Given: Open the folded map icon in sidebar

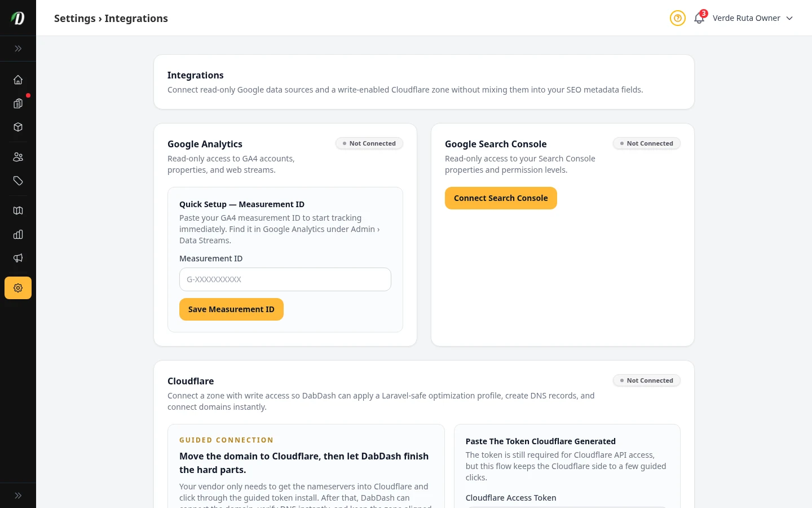Looking at the screenshot, I should pyautogui.click(x=18, y=211).
